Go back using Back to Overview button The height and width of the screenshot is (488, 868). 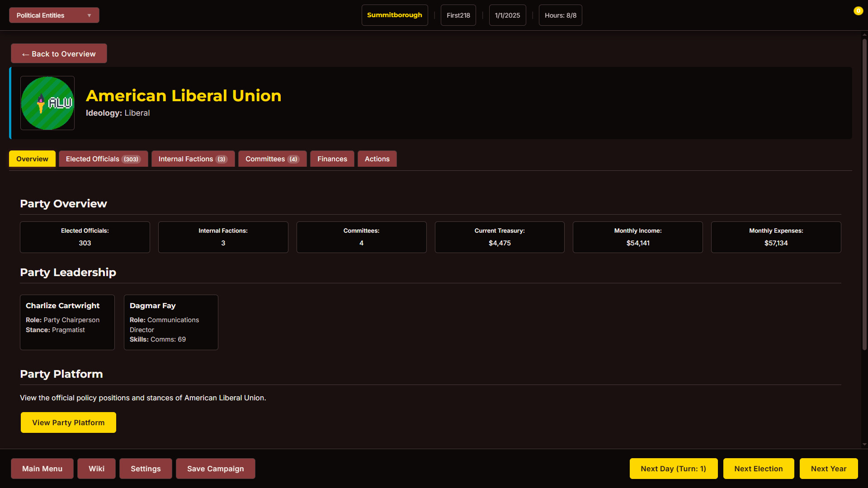pos(59,54)
